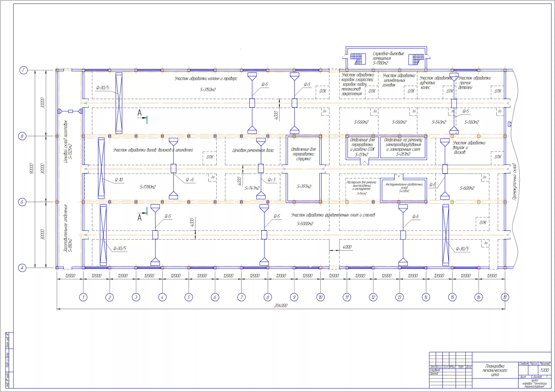Select the 'S=397м2' area value
Image resolution: width=555 pixels, height=392 pixels.
(304, 186)
